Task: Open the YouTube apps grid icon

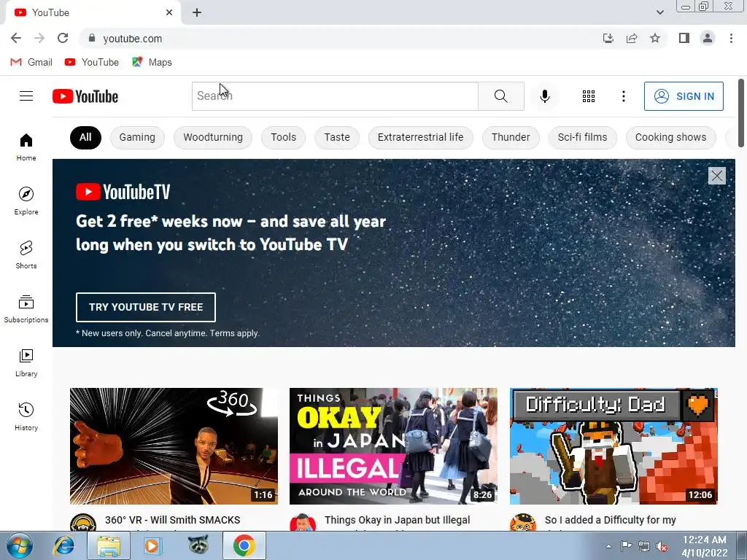Action: click(x=589, y=96)
